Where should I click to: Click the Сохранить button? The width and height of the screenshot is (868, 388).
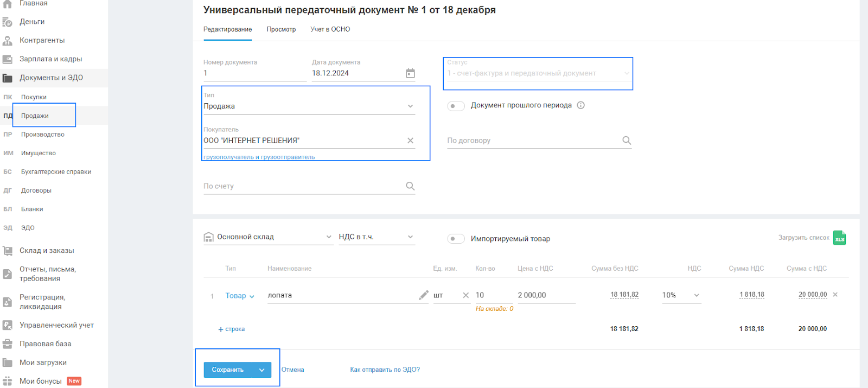point(228,370)
